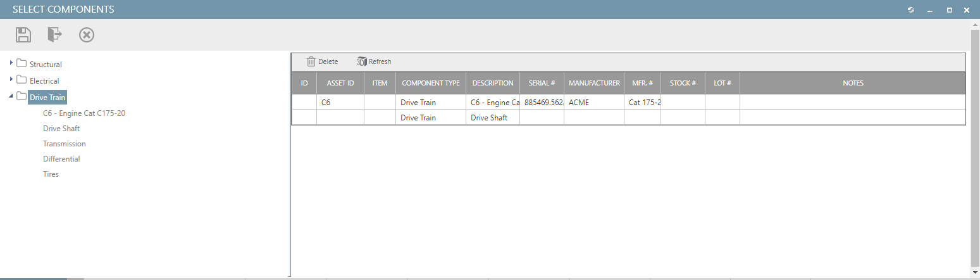980x280 pixels.
Task: Expand the Electrical tree node
Action: click(11, 80)
